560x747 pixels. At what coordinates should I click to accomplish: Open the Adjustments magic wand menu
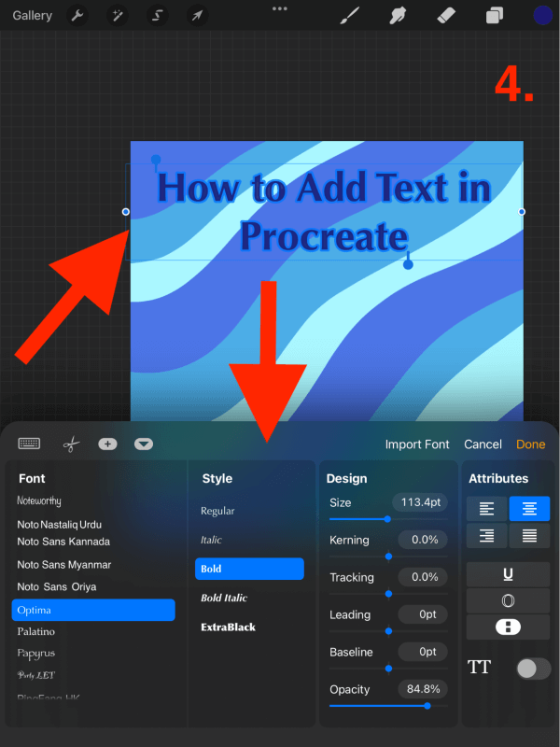pyautogui.click(x=118, y=16)
